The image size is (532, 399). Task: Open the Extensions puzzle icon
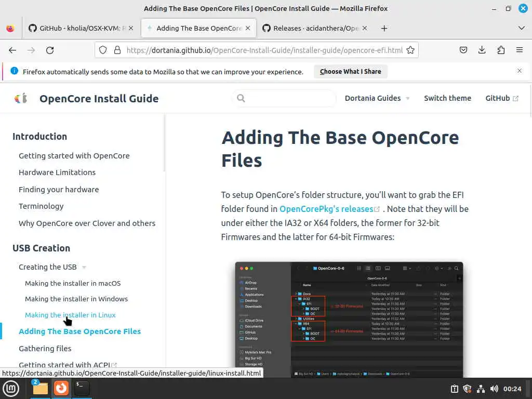(x=501, y=50)
